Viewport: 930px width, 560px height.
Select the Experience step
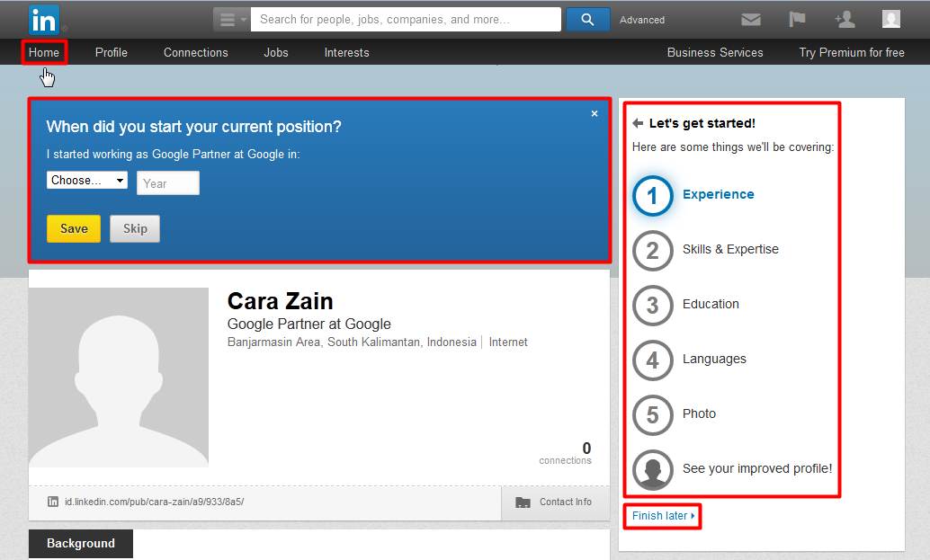(719, 194)
